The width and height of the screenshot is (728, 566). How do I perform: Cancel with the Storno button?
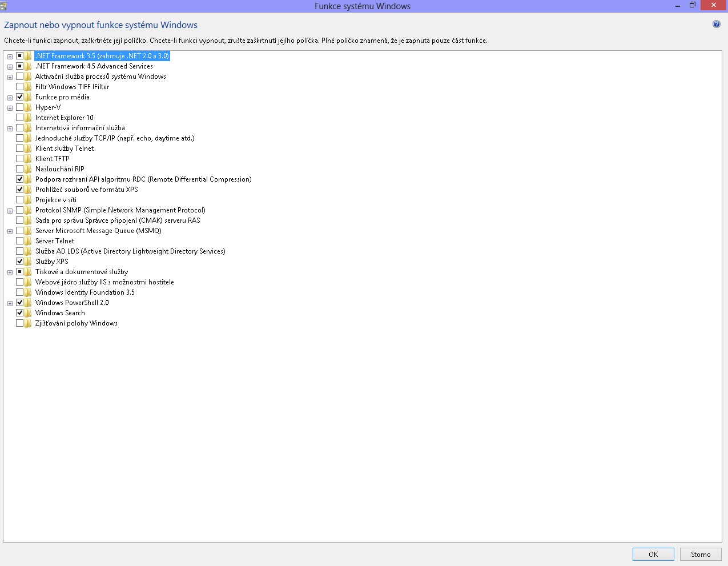(701, 554)
